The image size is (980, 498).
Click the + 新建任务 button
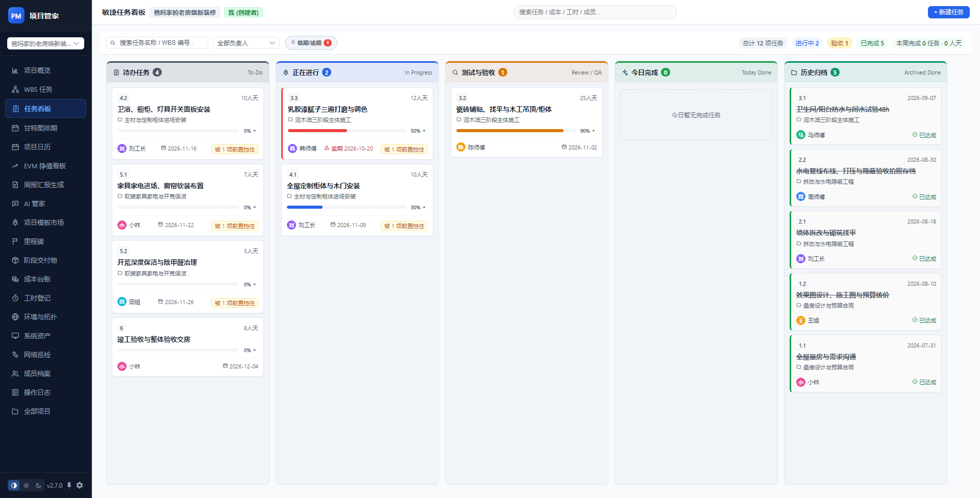948,12
